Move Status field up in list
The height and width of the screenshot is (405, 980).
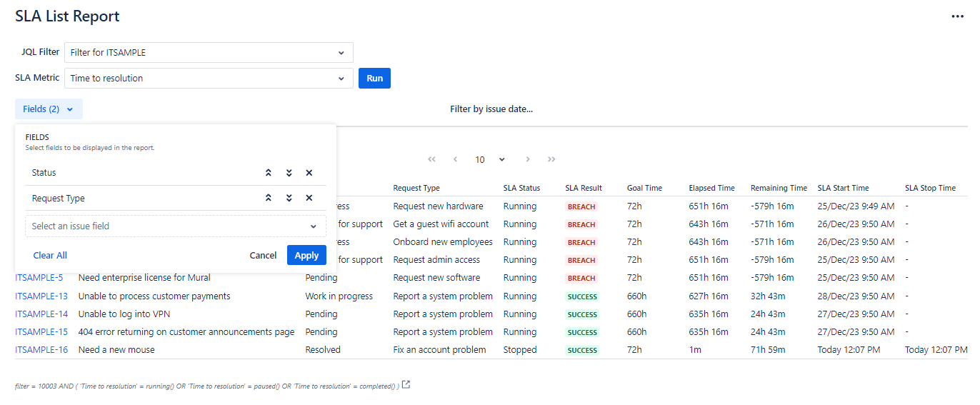point(269,173)
